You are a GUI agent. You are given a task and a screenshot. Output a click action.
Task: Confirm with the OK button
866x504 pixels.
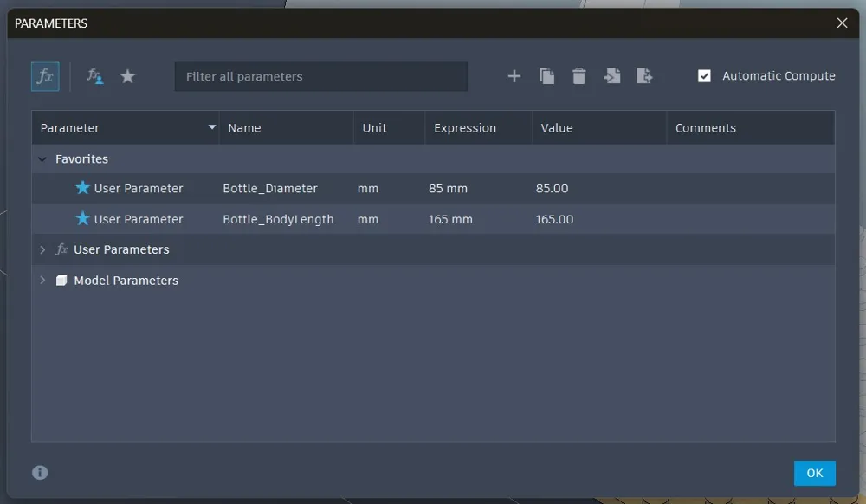click(815, 473)
